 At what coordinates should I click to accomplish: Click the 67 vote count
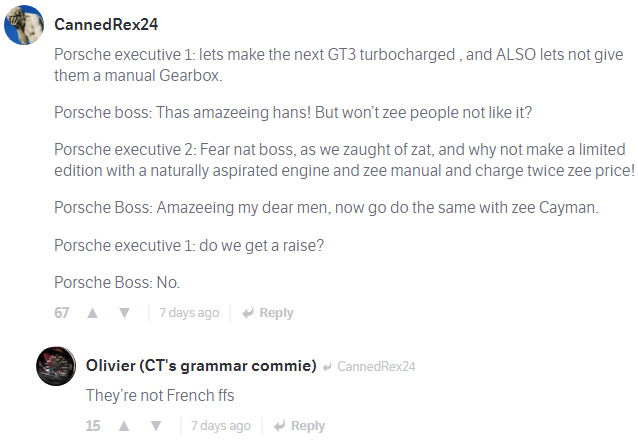62,313
